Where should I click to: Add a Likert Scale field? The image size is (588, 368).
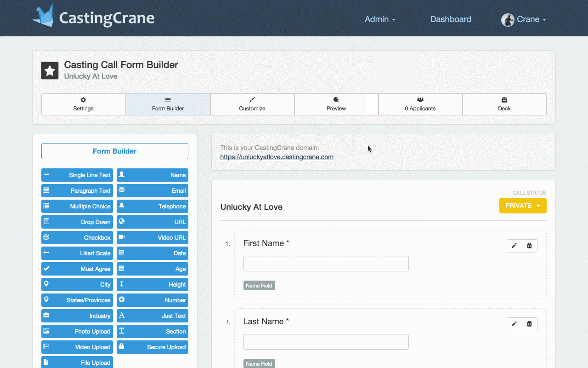(77, 253)
